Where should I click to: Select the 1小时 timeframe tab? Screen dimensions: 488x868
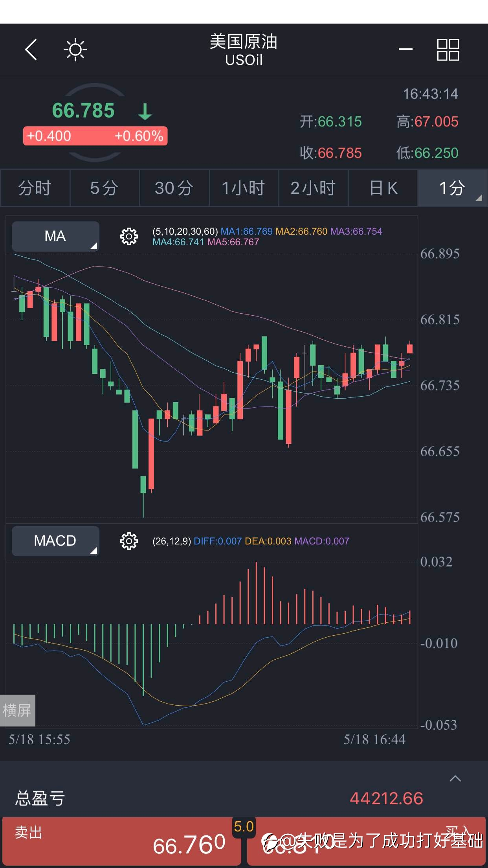(244, 188)
